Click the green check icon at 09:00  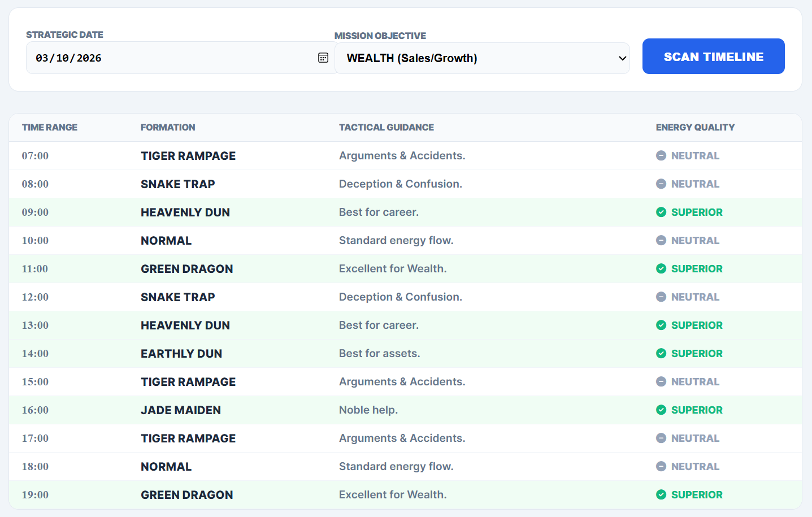click(x=661, y=212)
